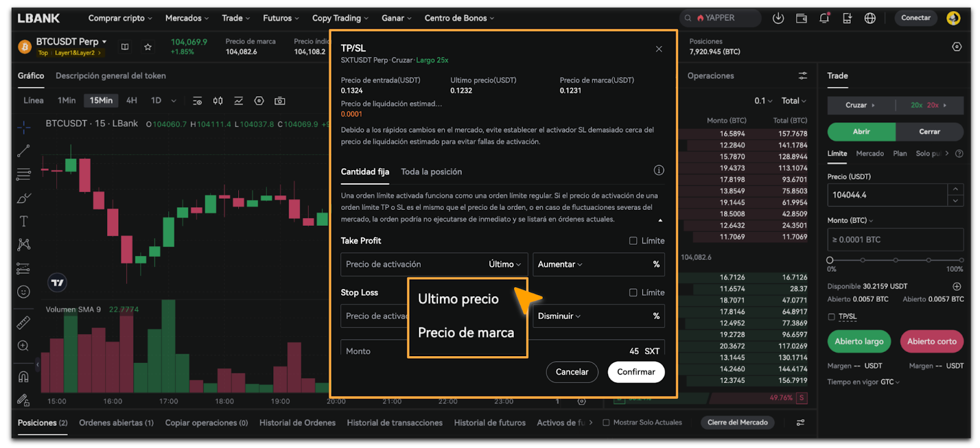Image resolution: width=980 pixels, height=448 pixels.
Task: Click the mobile app download icon
Action: [x=847, y=18]
